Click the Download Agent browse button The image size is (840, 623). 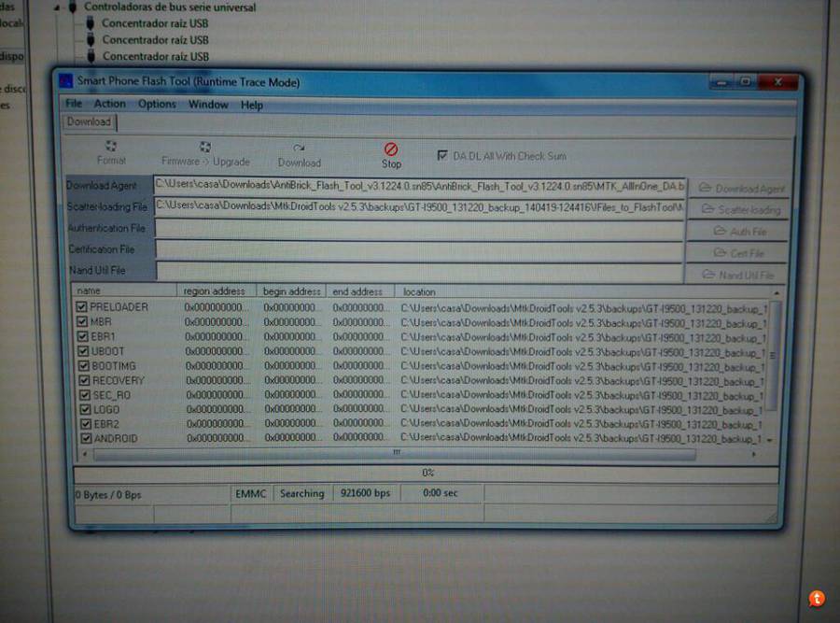(x=741, y=188)
